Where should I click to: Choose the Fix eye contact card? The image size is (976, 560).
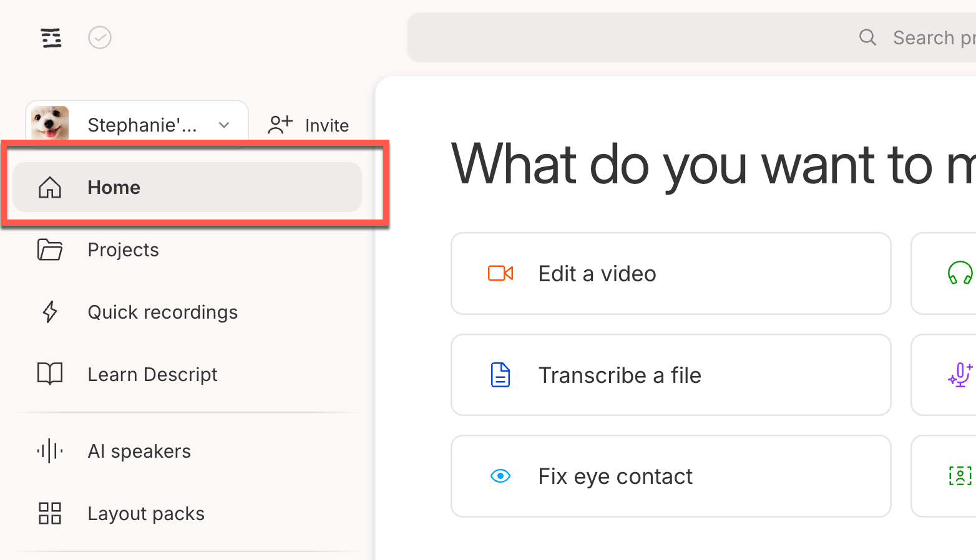pos(671,476)
